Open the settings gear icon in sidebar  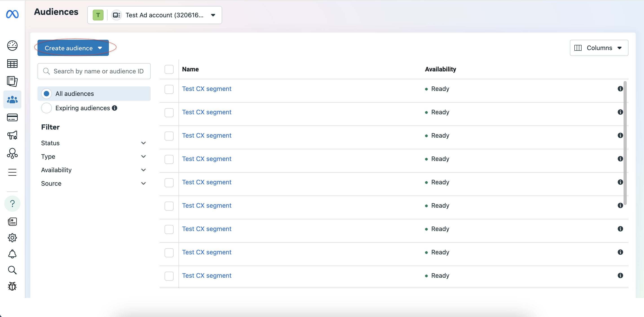tap(12, 238)
